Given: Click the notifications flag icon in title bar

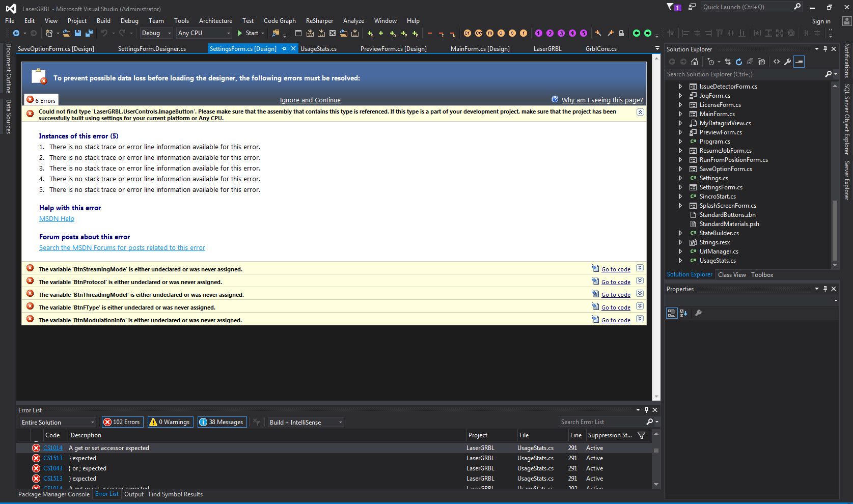Looking at the screenshot, I should [674, 7].
